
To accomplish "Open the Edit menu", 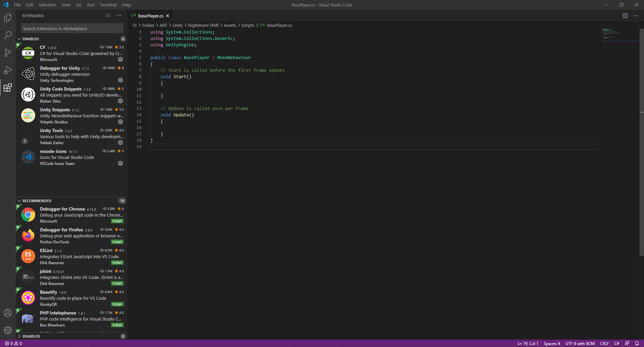I will [x=30, y=5].
